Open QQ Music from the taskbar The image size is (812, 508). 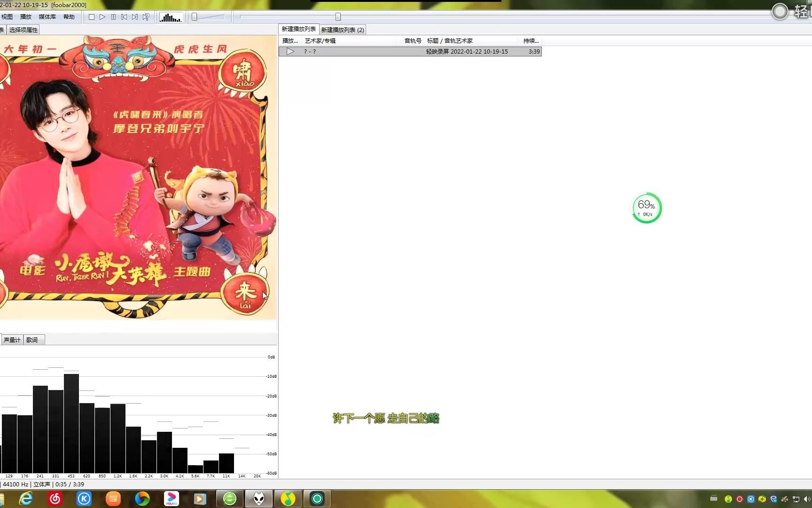288,499
